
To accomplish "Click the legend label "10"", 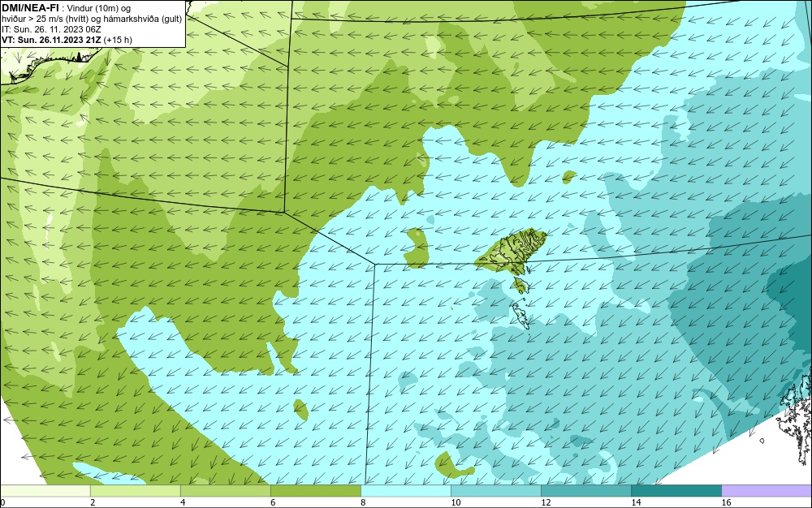I will click(x=456, y=502).
